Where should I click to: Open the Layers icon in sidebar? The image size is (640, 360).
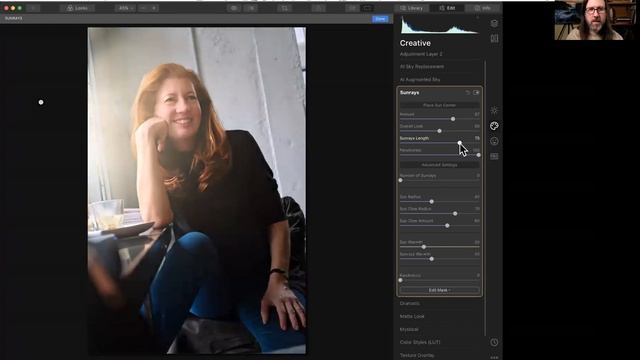click(494, 23)
